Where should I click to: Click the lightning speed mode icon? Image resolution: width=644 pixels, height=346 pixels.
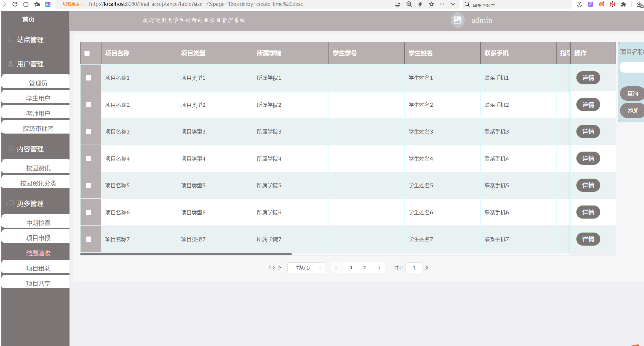pyautogui.click(x=420, y=4)
